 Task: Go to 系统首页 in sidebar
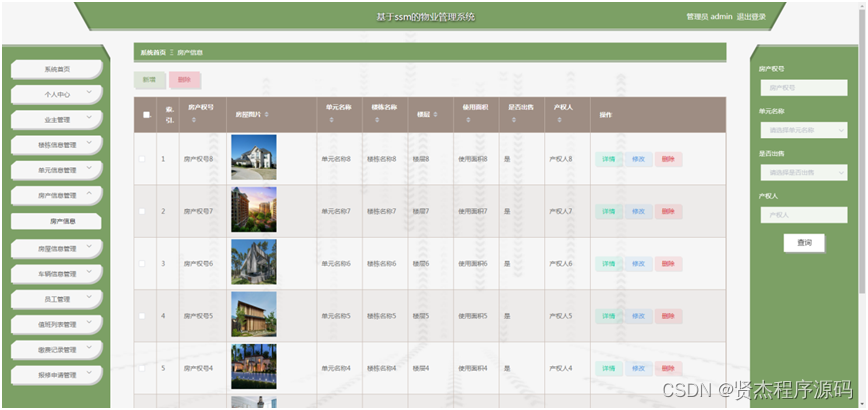point(56,69)
